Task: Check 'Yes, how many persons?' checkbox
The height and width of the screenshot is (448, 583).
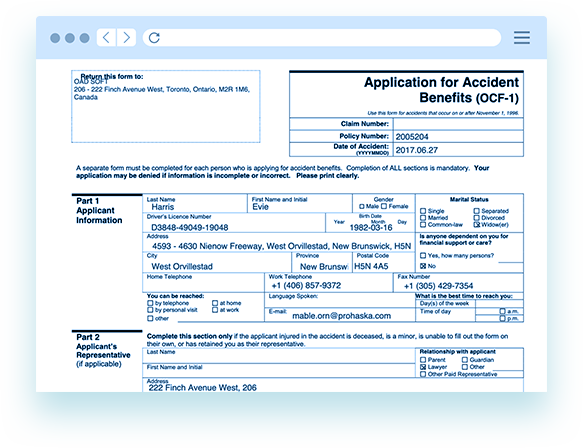Action: [x=423, y=255]
